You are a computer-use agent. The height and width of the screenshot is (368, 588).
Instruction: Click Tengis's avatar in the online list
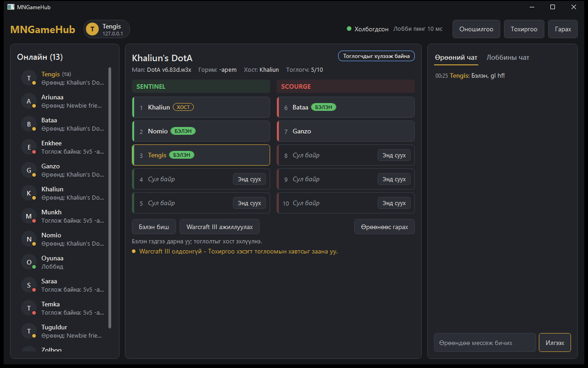(29, 78)
